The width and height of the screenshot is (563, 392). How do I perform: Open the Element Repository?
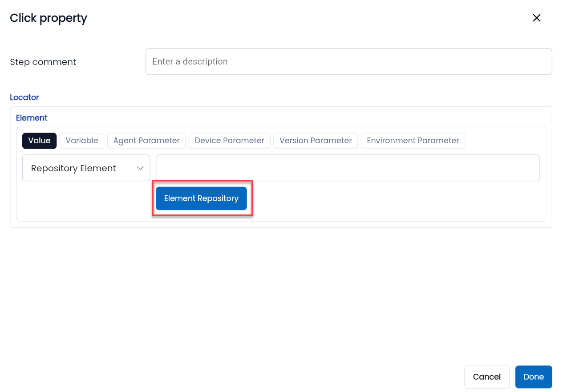click(x=201, y=198)
